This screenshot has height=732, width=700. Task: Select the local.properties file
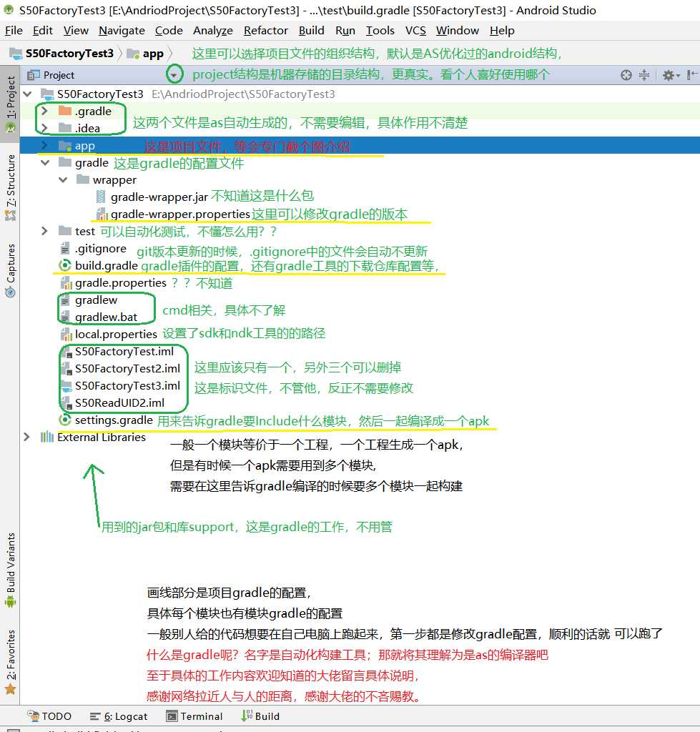tap(116, 335)
